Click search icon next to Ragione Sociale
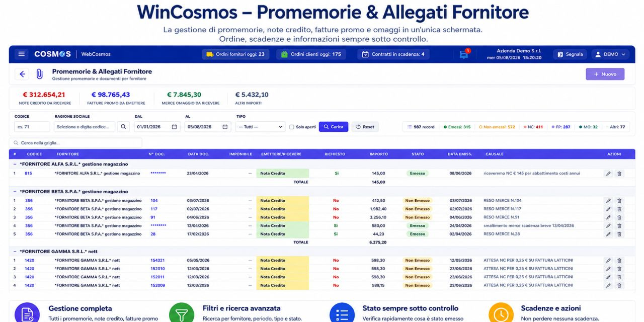This screenshot has width=644, height=322. pos(123,127)
